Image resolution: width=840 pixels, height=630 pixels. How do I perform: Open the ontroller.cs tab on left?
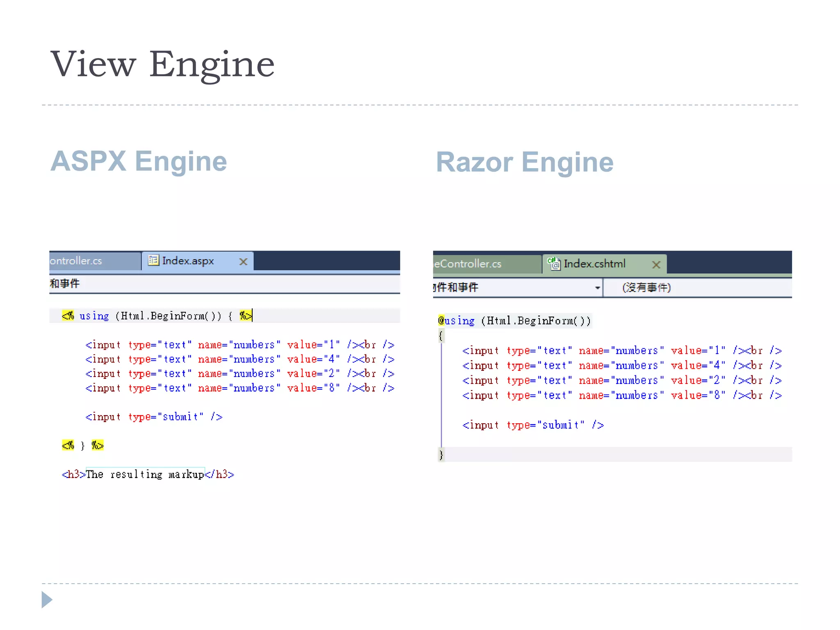[x=76, y=261]
